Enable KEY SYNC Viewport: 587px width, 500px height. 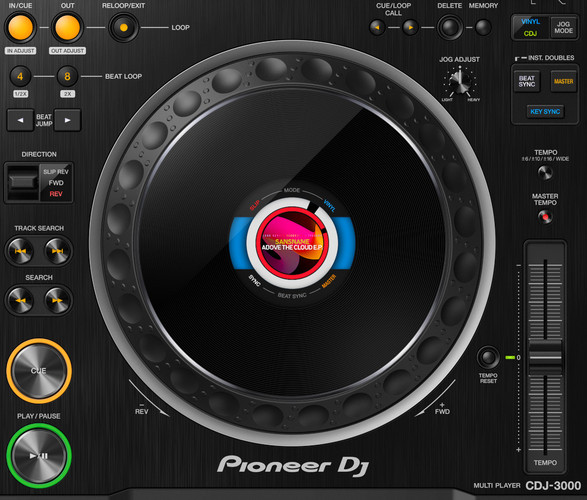[545, 112]
